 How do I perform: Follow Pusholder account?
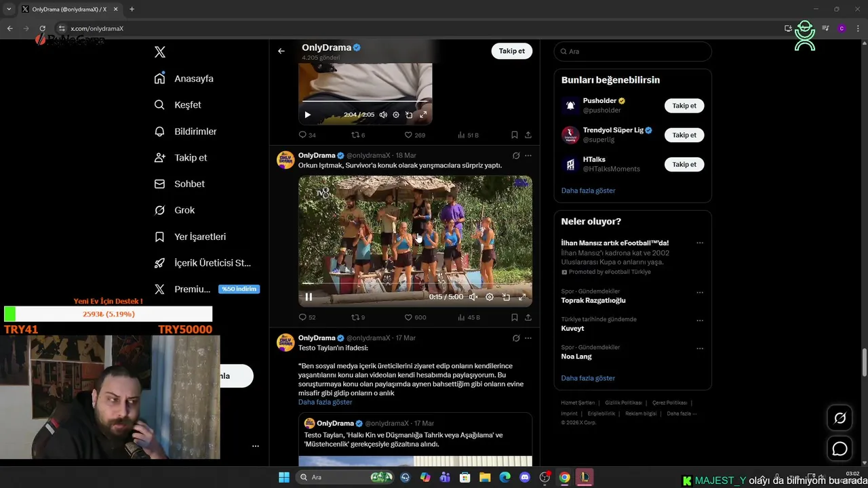pos(684,106)
